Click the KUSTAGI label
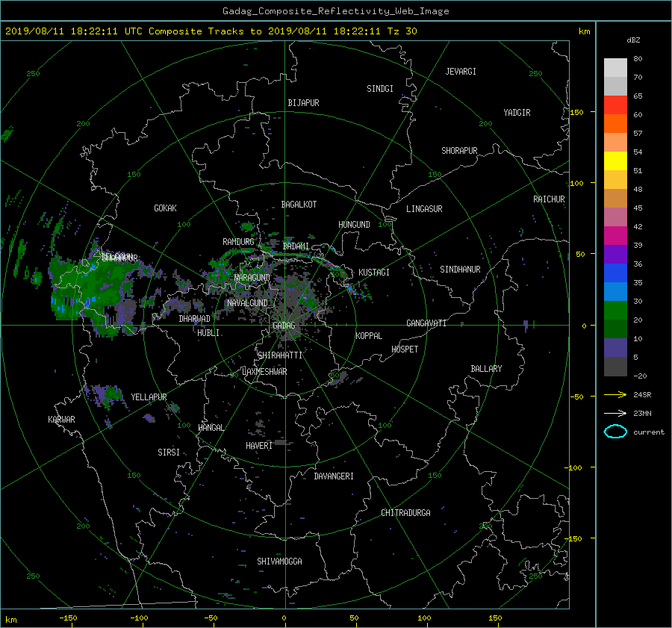 [x=374, y=273]
